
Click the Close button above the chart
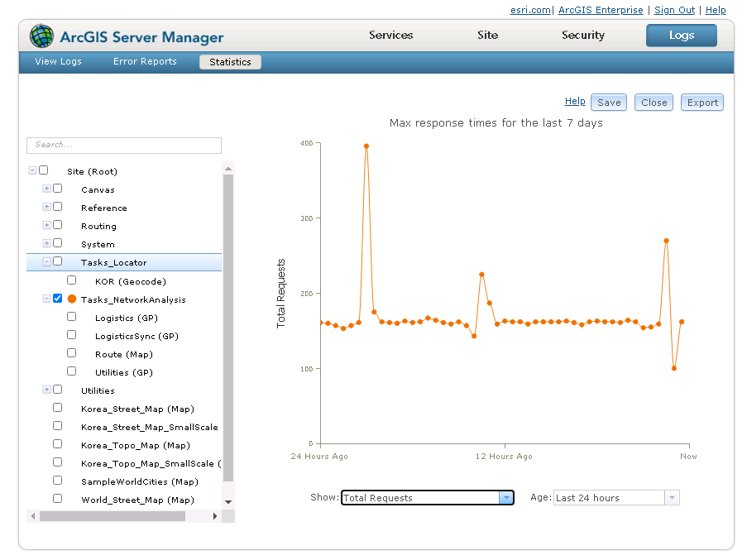654,103
